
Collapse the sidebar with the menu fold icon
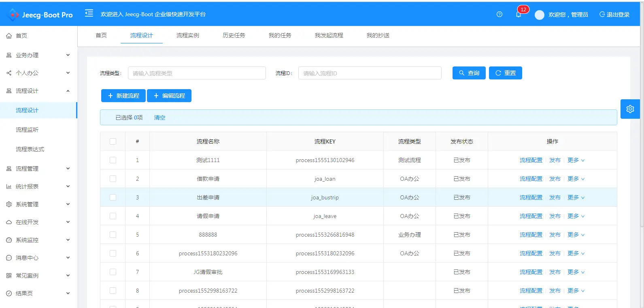(89, 13)
